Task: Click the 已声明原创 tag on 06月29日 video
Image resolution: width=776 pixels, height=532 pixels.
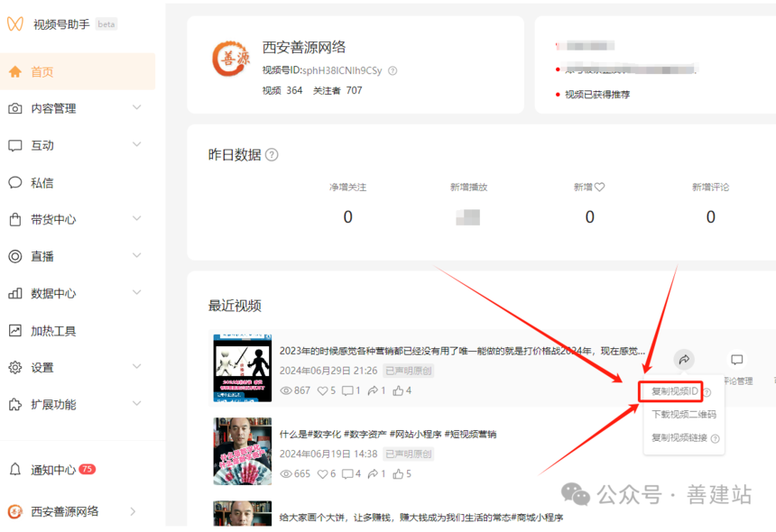Action: (x=408, y=371)
